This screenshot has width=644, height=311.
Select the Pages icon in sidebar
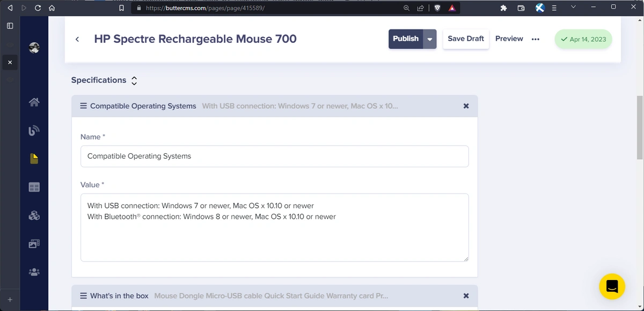coord(34,159)
